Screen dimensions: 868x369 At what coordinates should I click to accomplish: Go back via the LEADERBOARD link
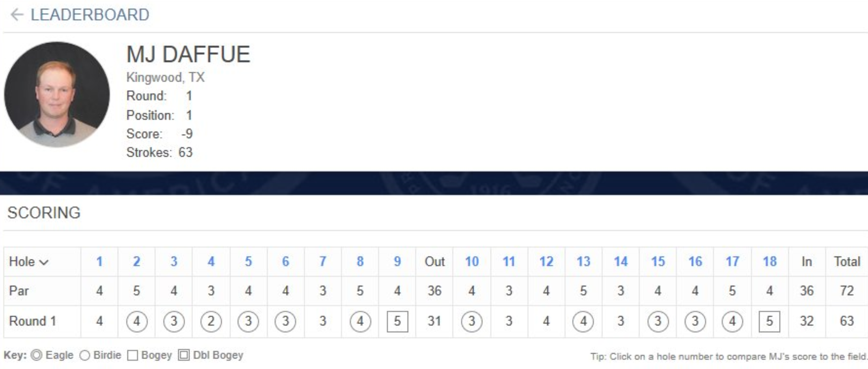90,15
